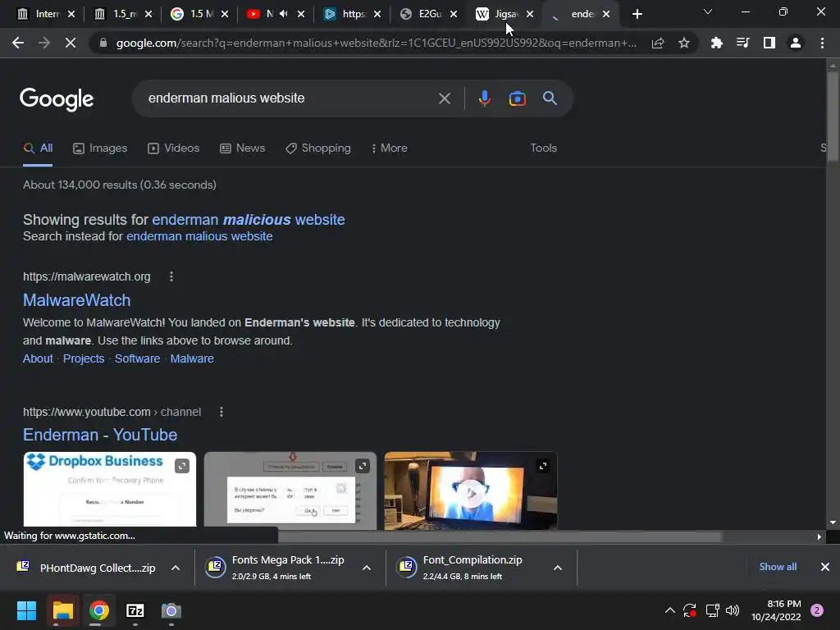Open the Extensions puzzle icon

tap(716, 43)
